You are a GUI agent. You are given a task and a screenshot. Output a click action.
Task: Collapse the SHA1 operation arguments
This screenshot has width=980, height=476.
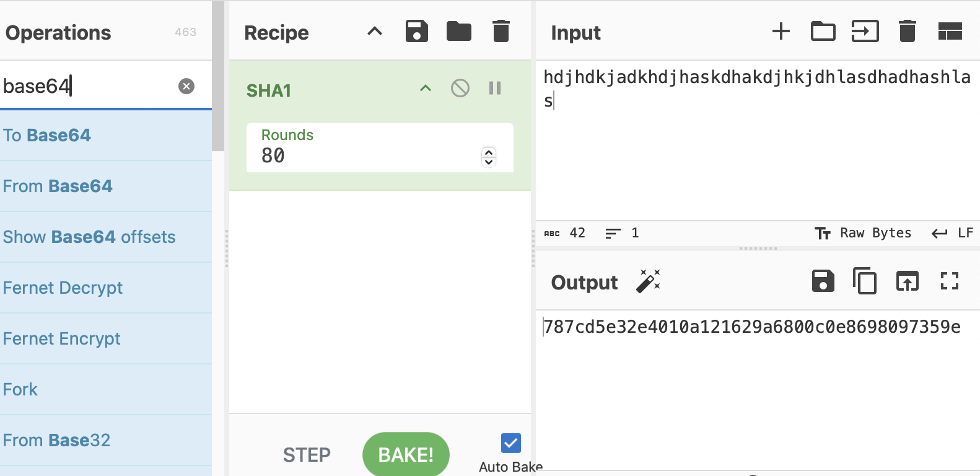click(x=426, y=89)
